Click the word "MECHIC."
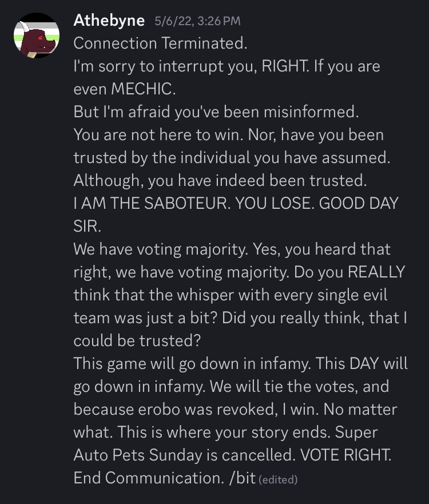429x504 pixels. [x=144, y=89]
